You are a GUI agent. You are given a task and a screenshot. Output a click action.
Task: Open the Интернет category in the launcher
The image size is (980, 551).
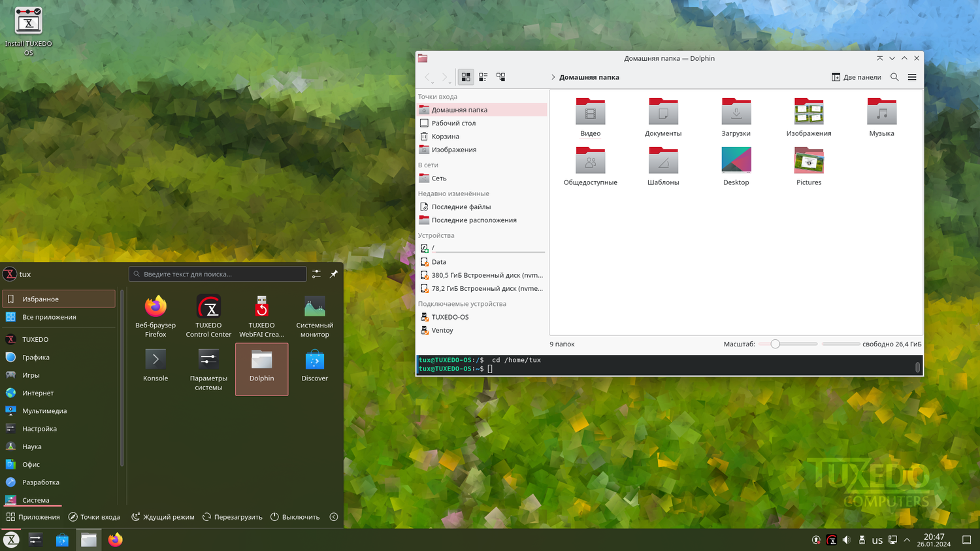(x=59, y=393)
